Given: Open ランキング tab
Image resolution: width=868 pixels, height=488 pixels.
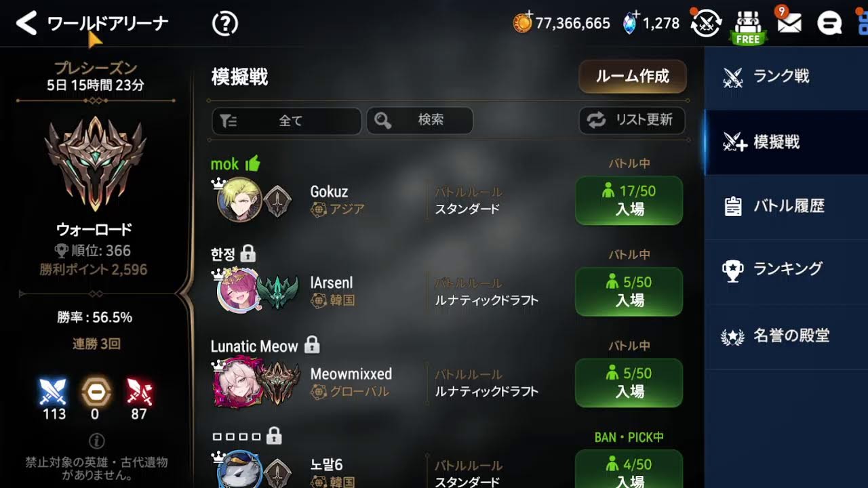Looking at the screenshot, I should coord(787,270).
